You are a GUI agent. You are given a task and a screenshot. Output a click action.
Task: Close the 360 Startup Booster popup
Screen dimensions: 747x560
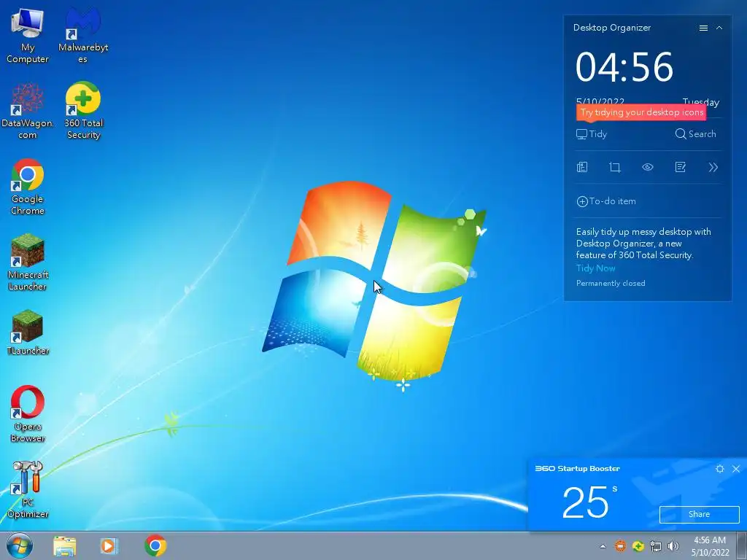point(736,469)
